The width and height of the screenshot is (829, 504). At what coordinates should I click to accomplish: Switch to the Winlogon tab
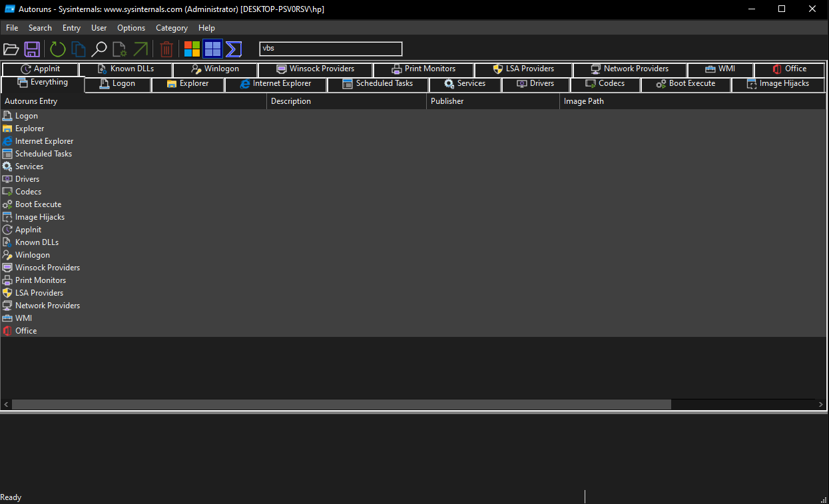click(215, 69)
